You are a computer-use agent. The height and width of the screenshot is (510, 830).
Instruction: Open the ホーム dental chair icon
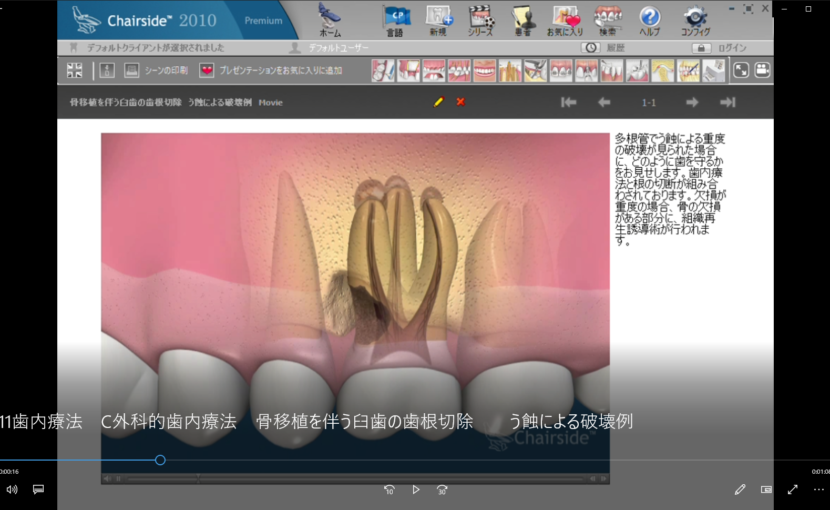click(330, 20)
